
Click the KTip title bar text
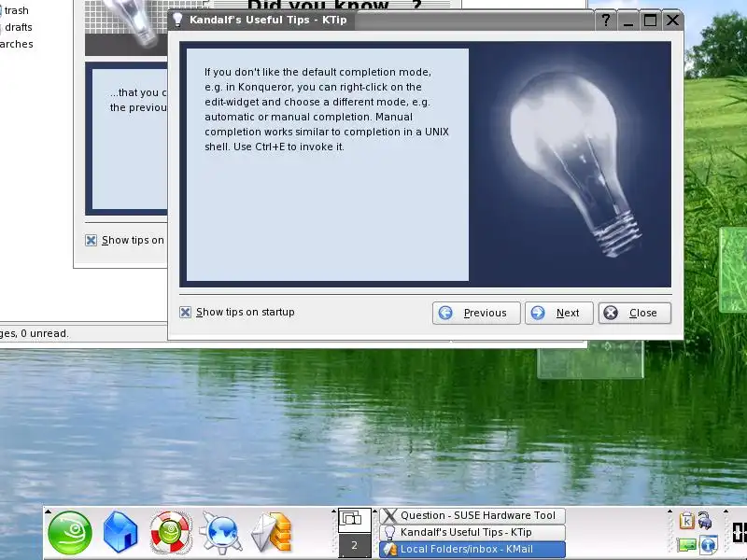[x=268, y=20]
